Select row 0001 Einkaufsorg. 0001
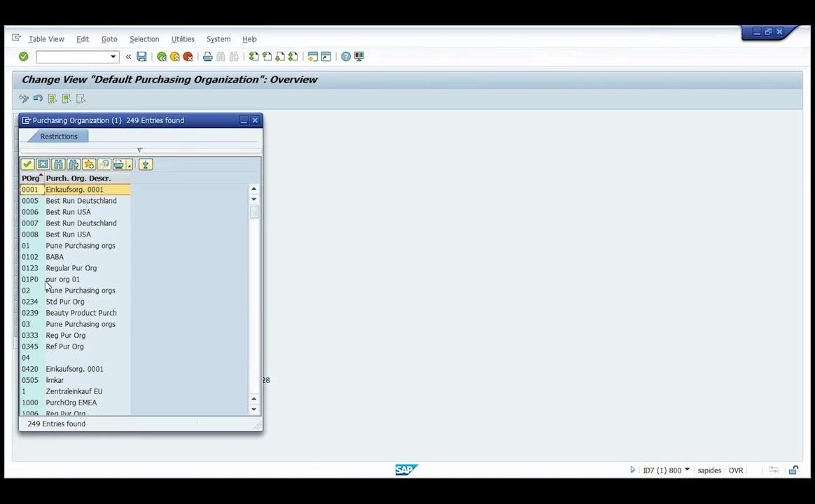The width and height of the screenshot is (815, 504). pos(75,190)
